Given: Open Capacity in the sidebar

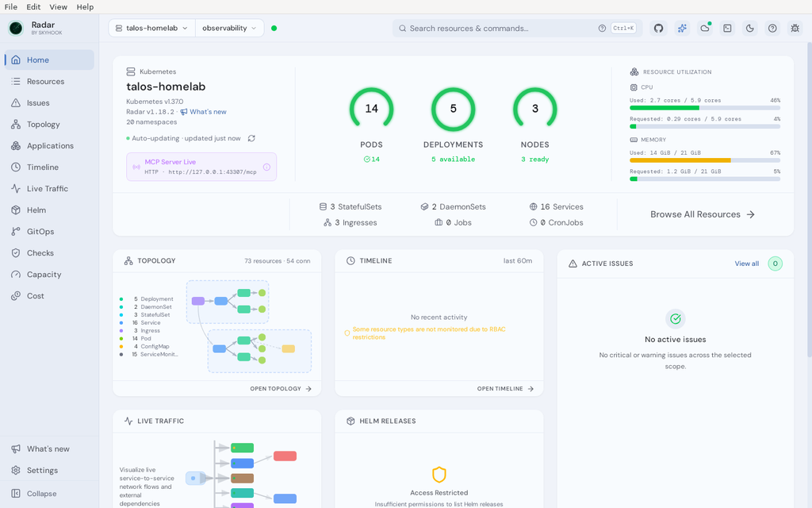Looking at the screenshot, I should [50, 274].
